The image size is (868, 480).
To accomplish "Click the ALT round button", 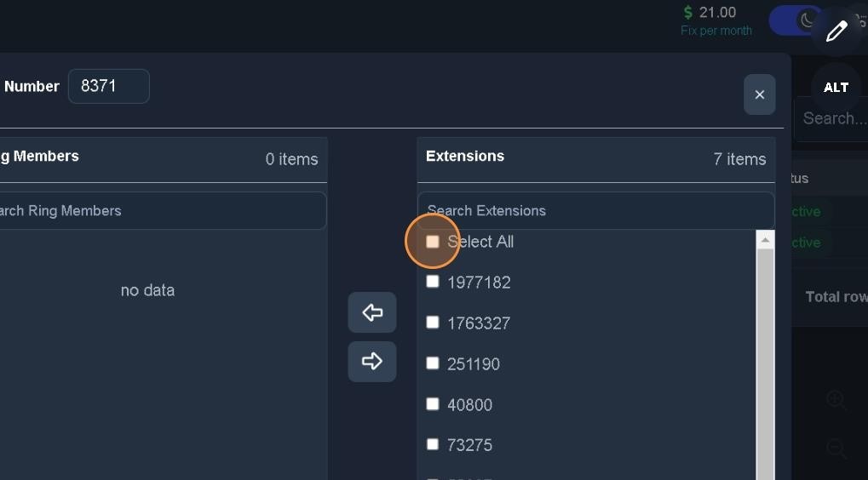I will click(x=836, y=88).
